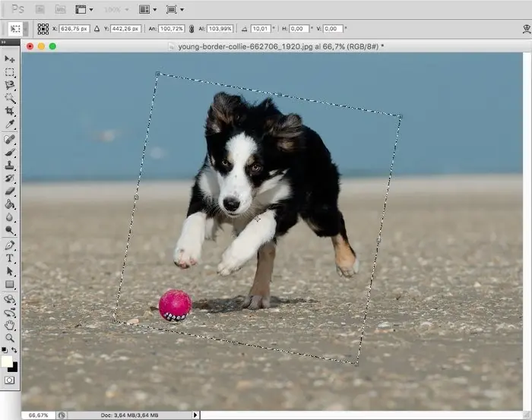
Task: Choose the Type tool
Action: click(x=10, y=258)
